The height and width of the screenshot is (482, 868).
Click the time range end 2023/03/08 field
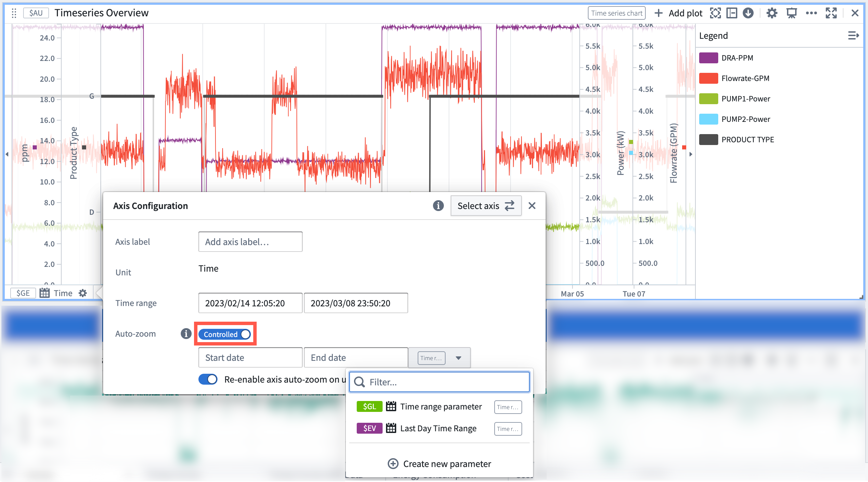(x=356, y=303)
